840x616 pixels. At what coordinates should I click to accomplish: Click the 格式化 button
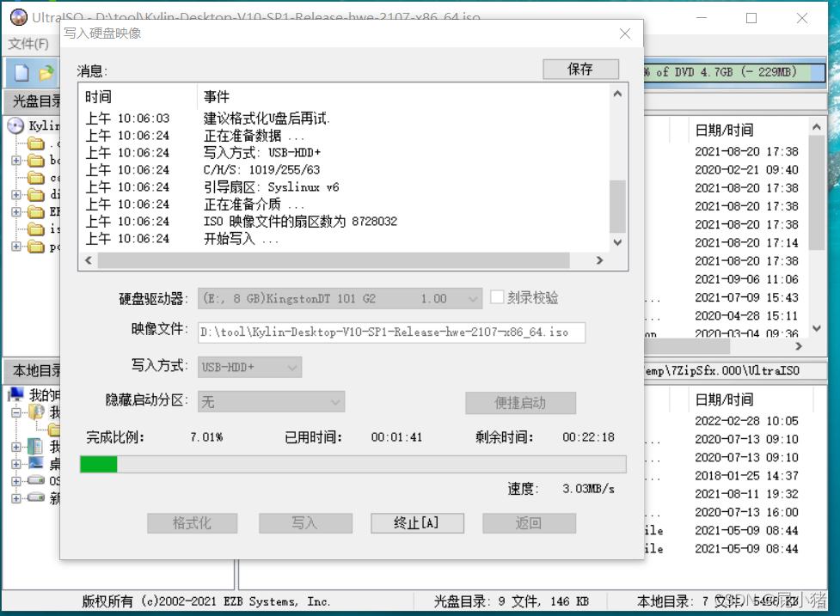tap(193, 523)
